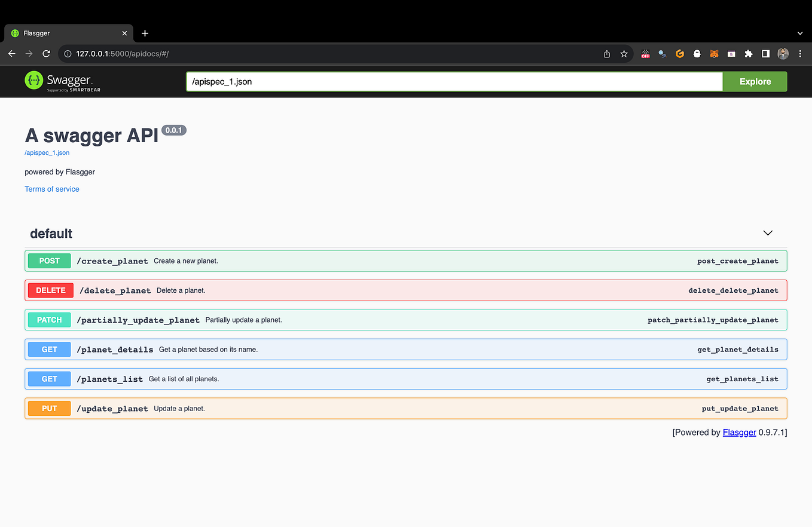
Task: Select the Flasgger browser tab
Action: point(68,33)
